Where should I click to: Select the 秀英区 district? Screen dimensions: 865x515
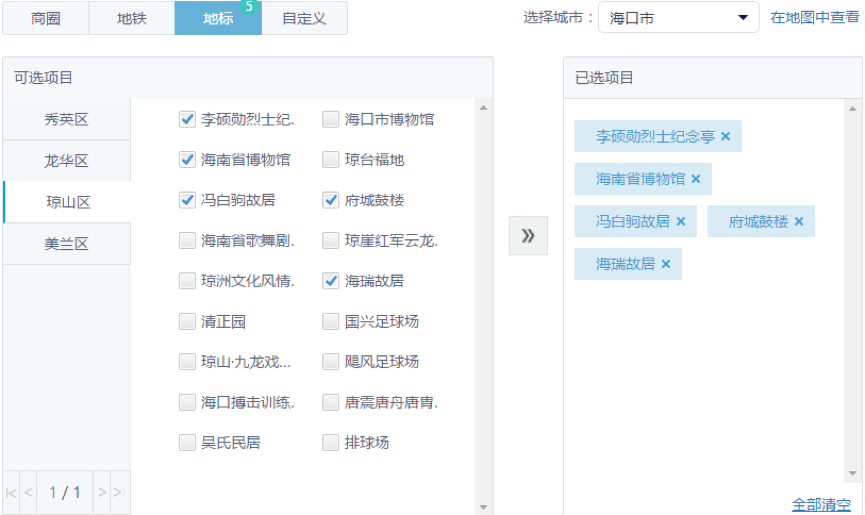pos(67,119)
